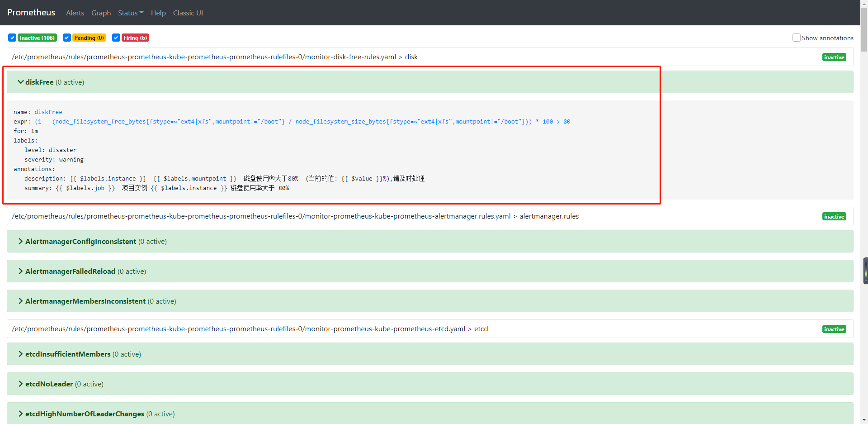This screenshot has width=868, height=424.
Task: Switch to Classic UI
Action: [188, 13]
